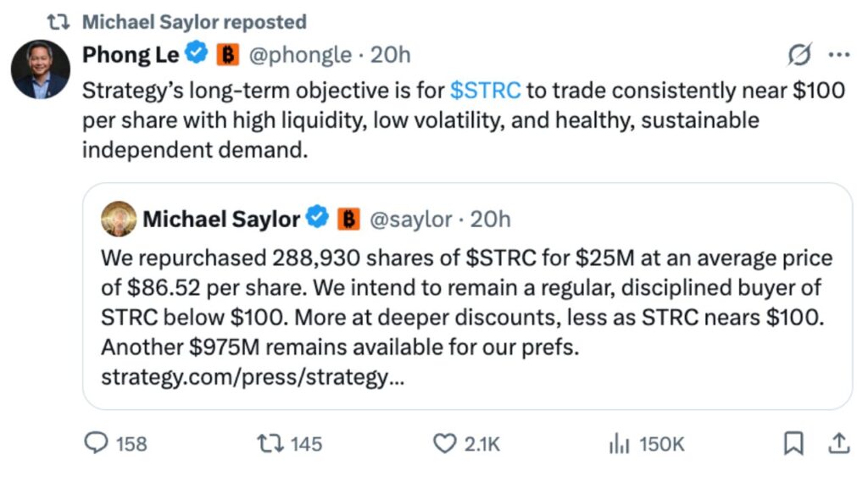Viewport: 868px width, 488px height.
Task: Click the Michael Saylor reposted label
Action: pyautogui.click(x=194, y=21)
